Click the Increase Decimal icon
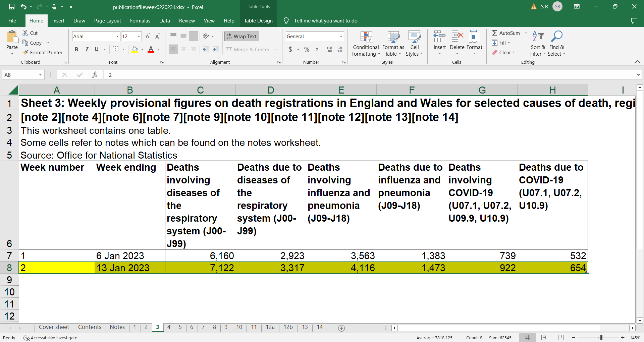Screen dimensions: 644x342 pyautogui.click(x=329, y=50)
